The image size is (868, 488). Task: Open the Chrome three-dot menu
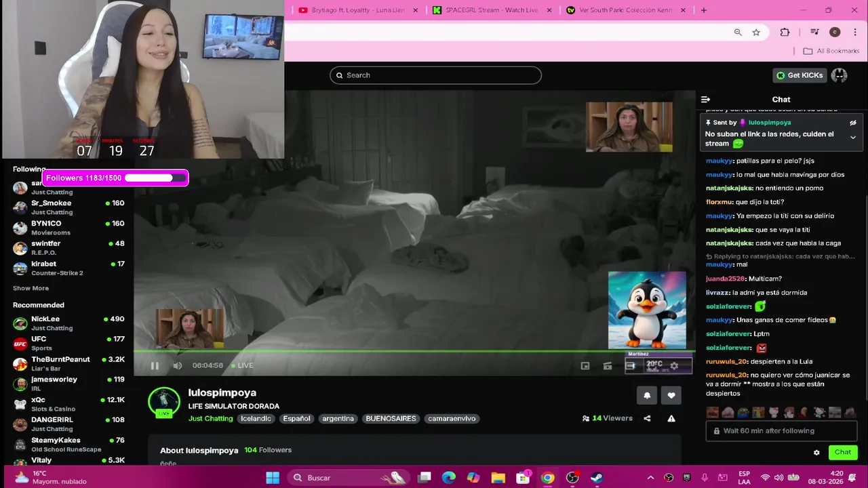[854, 32]
